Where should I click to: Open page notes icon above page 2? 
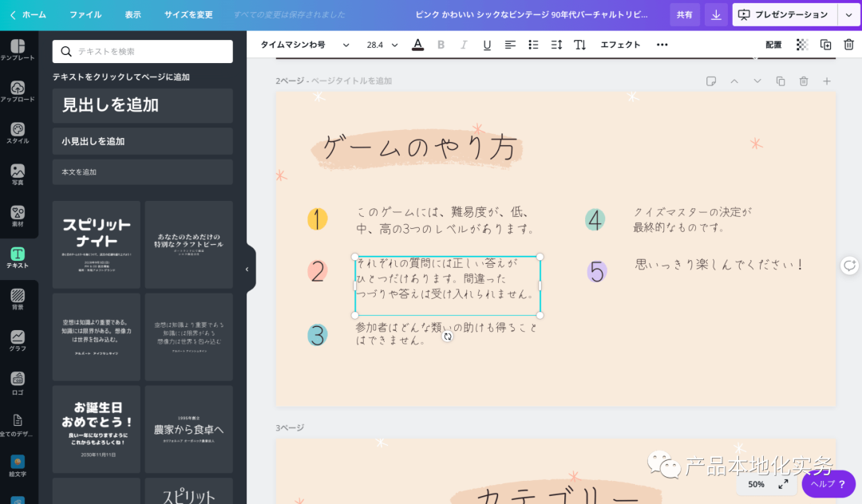click(x=711, y=81)
